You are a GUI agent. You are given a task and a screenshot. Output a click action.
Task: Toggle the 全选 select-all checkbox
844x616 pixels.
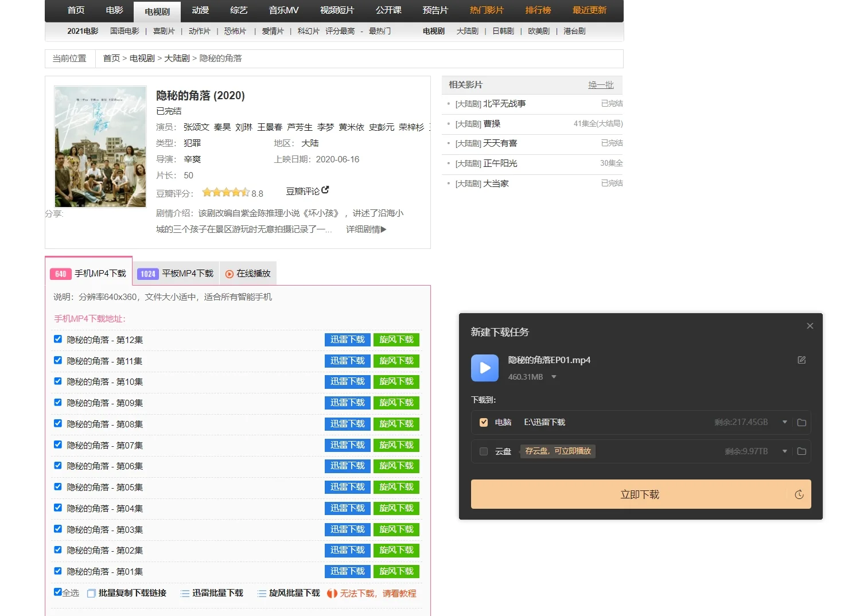58,592
